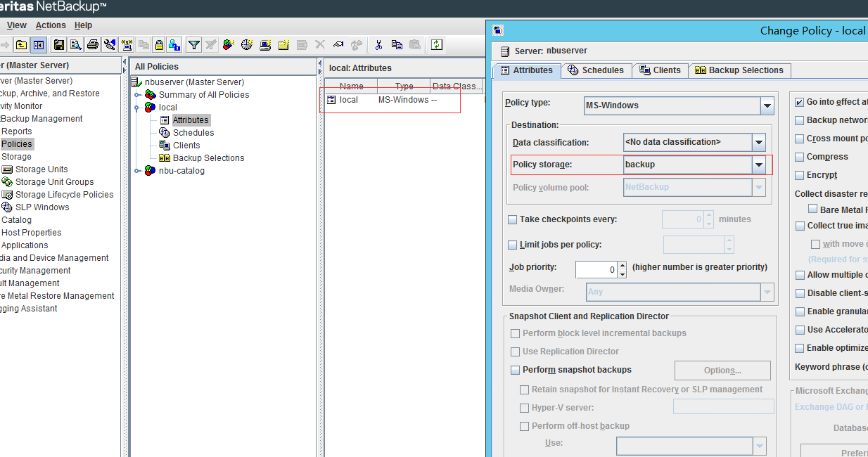Open print preview from toolbar
This screenshot has width=868, height=457.
(75, 45)
